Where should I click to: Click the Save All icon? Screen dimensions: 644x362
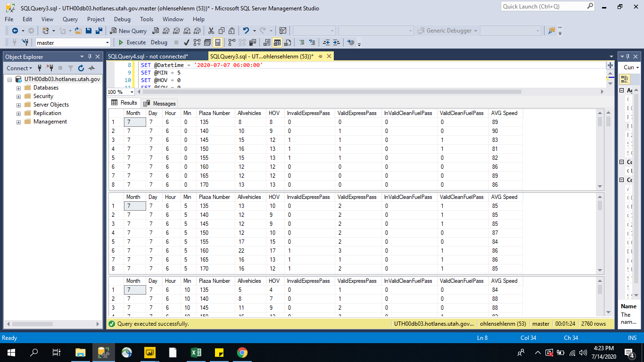(99, 31)
